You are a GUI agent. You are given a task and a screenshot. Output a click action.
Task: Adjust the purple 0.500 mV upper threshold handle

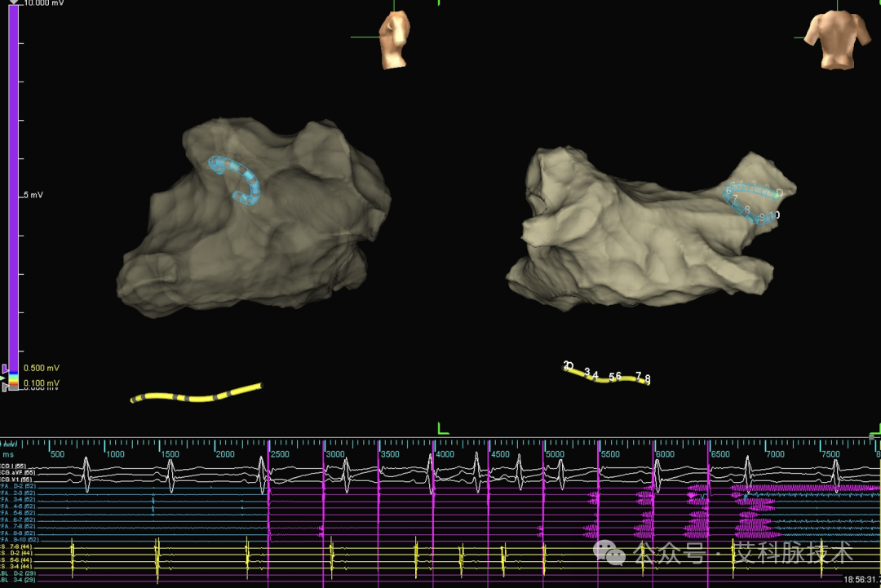[5, 369]
